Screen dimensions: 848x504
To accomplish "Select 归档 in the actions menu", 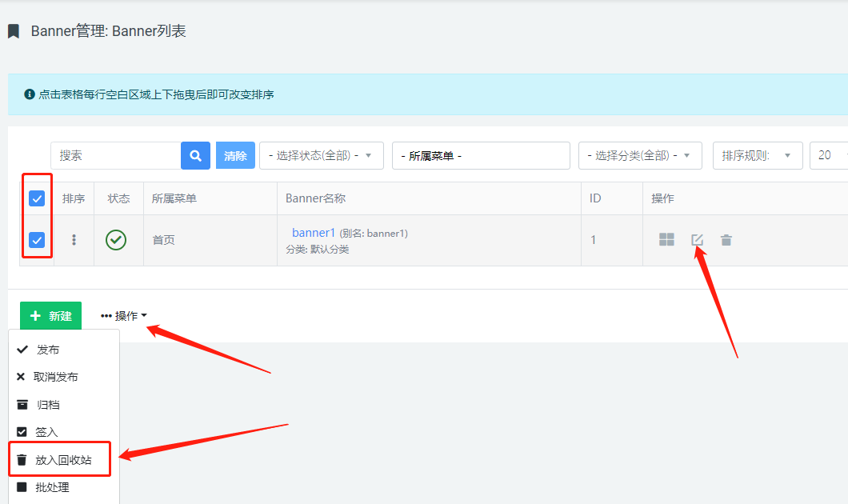I will pos(48,405).
